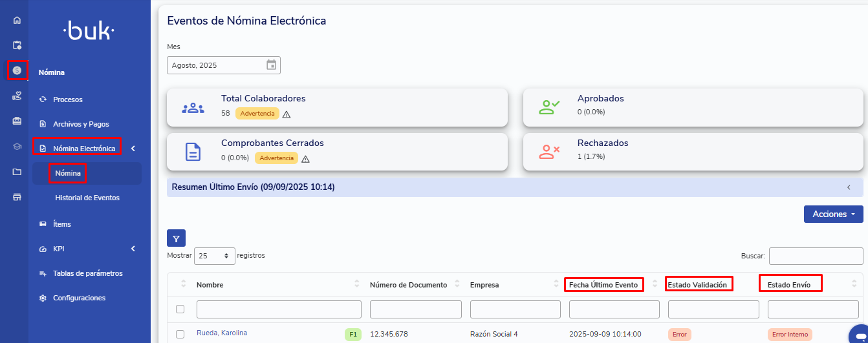
Task: Open the folder icon in left rail
Action: [17, 172]
